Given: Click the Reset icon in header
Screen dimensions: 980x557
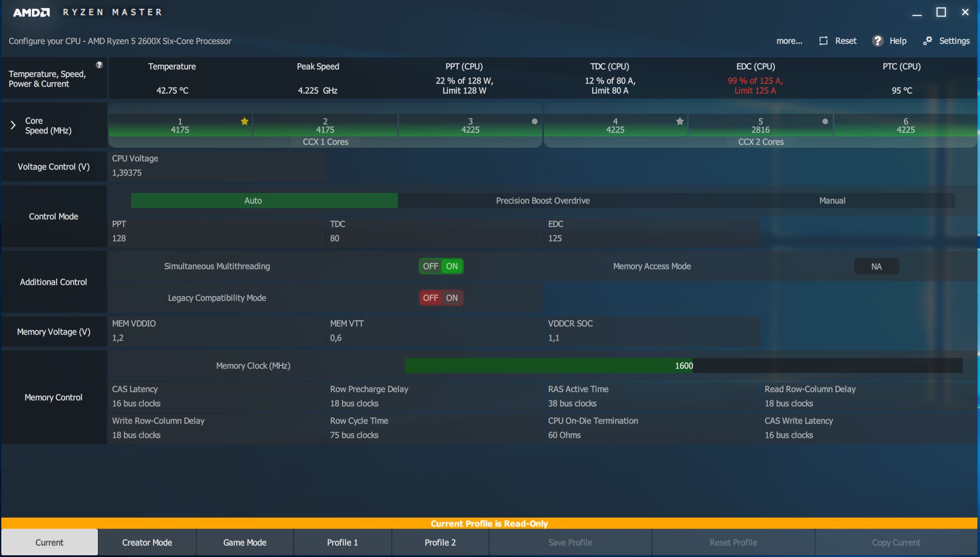Looking at the screenshot, I should [823, 41].
